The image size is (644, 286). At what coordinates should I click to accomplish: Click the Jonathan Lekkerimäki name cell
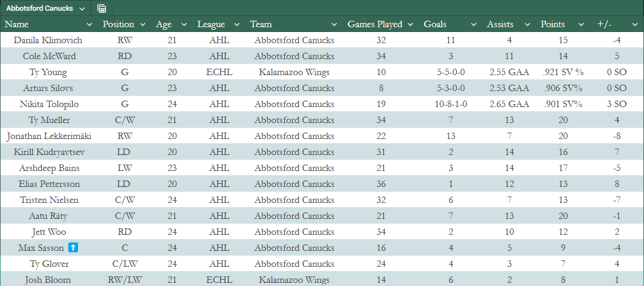tap(49, 136)
